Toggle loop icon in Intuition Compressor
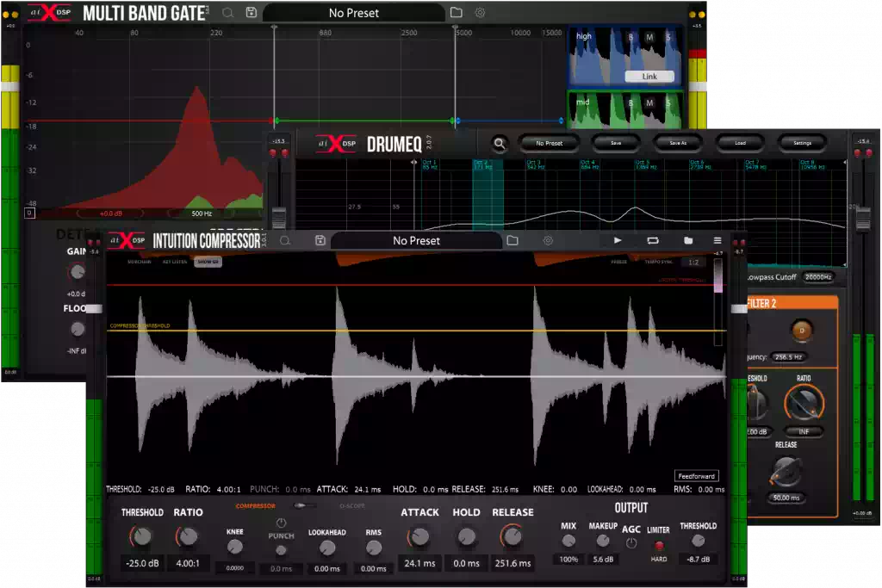 click(x=653, y=240)
